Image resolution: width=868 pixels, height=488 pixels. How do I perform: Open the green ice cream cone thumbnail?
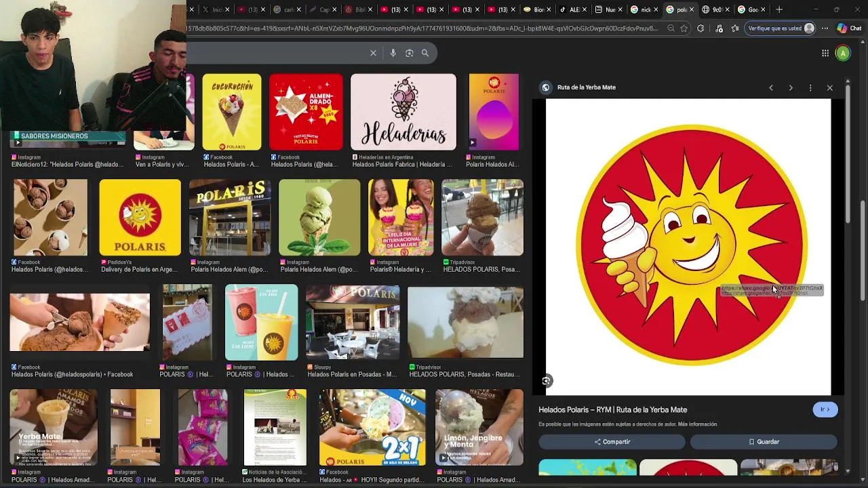point(319,217)
